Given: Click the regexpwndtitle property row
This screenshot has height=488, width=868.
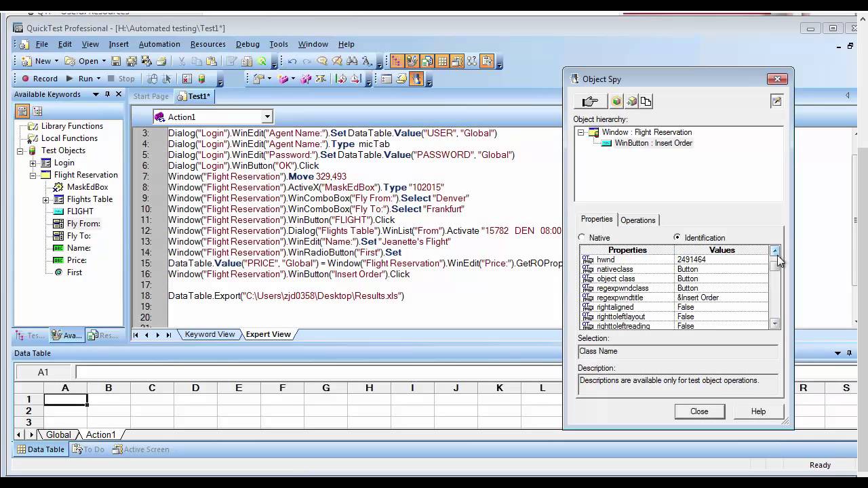Looking at the screenshot, I should click(675, 298).
